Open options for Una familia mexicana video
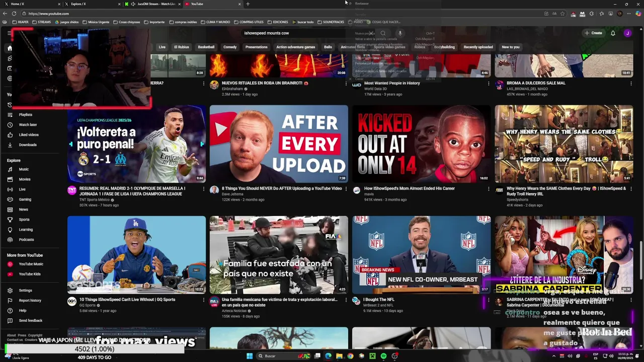Viewport: 644px width, 362px height. (x=346, y=300)
